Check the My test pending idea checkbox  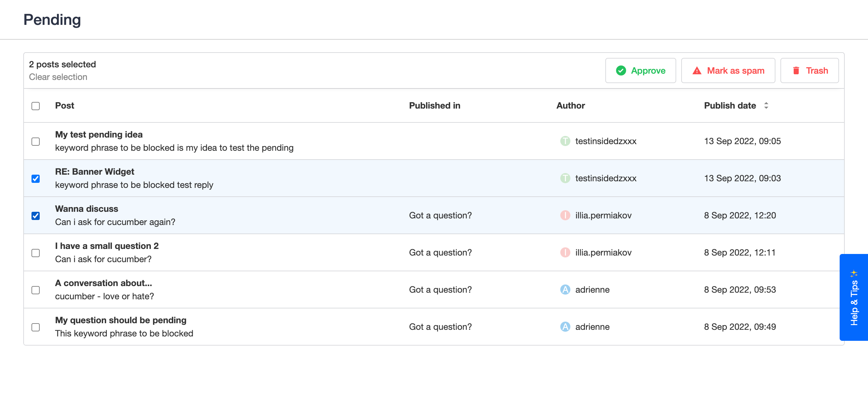point(36,142)
